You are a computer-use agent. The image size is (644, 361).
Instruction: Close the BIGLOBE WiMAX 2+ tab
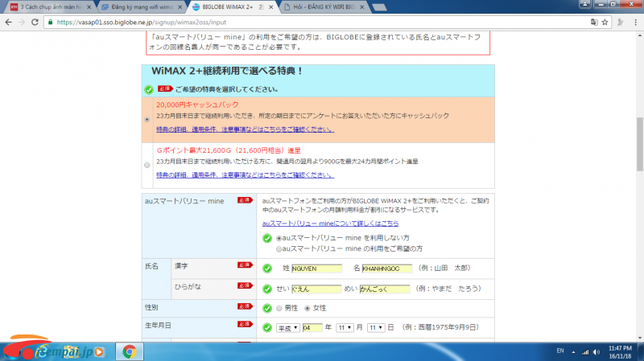pyautogui.click(x=271, y=7)
